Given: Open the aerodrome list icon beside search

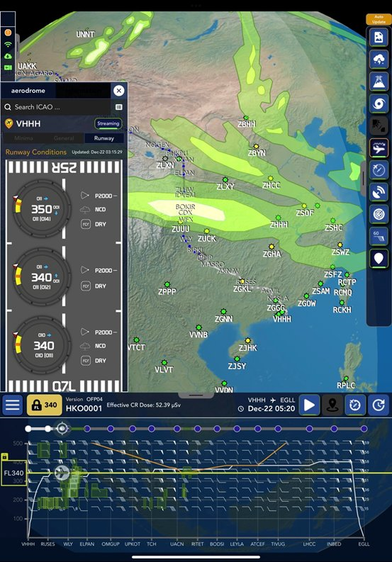Looking at the screenshot, I should [119, 107].
